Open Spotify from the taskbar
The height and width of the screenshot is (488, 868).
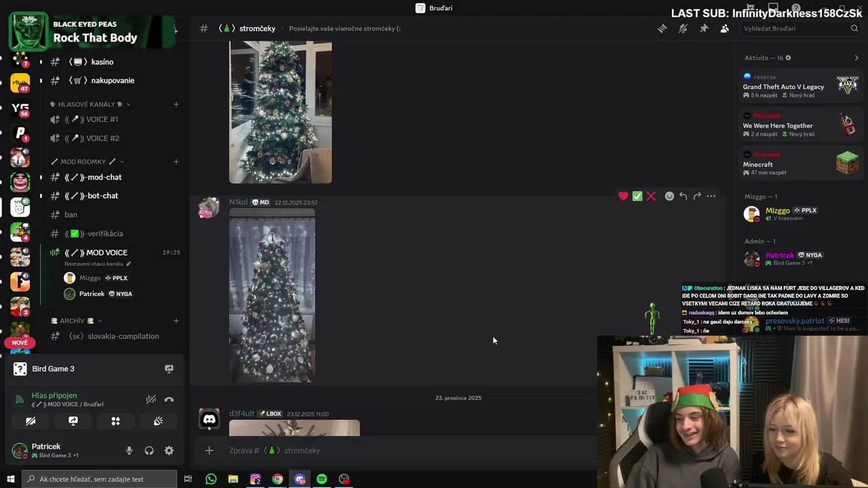coord(321,479)
